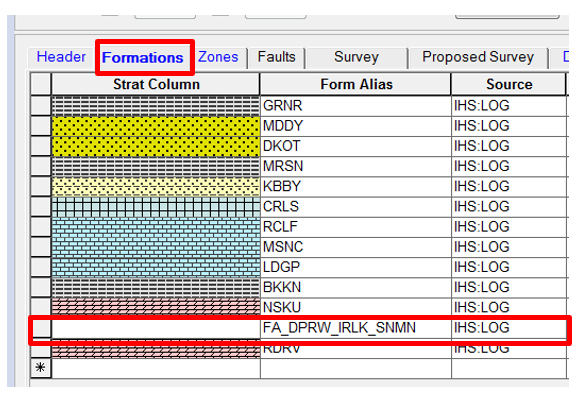Click the MDDY yellow dotted pattern swatch
Image resolution: width=577 pixels, height=397 pixels.
click(156, 126)
